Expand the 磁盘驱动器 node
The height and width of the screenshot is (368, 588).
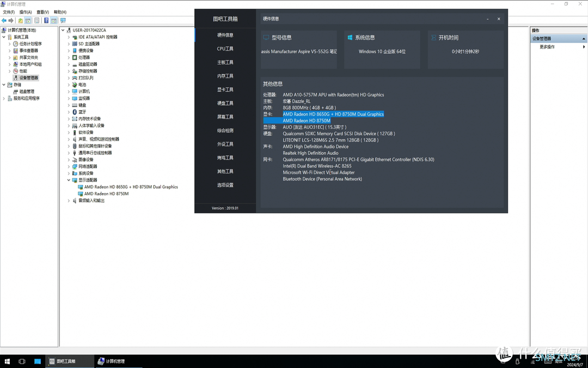click(x=69, y=64)
